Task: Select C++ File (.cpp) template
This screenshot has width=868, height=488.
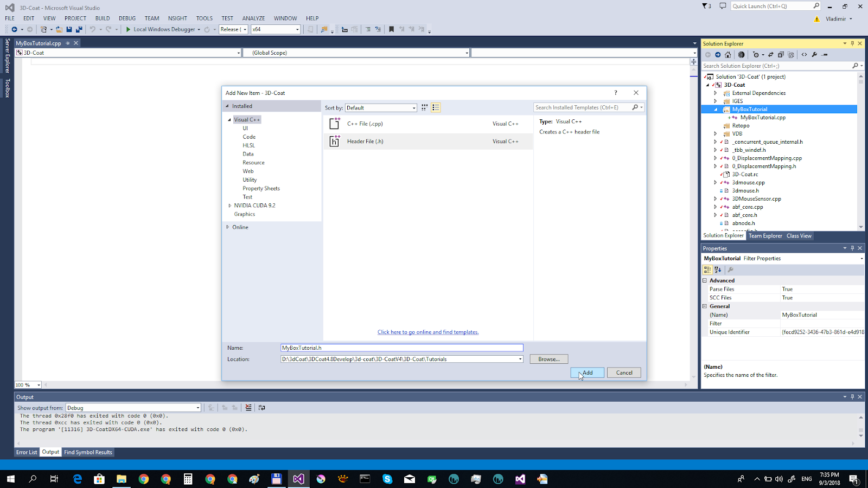Action: pos(428,124)
